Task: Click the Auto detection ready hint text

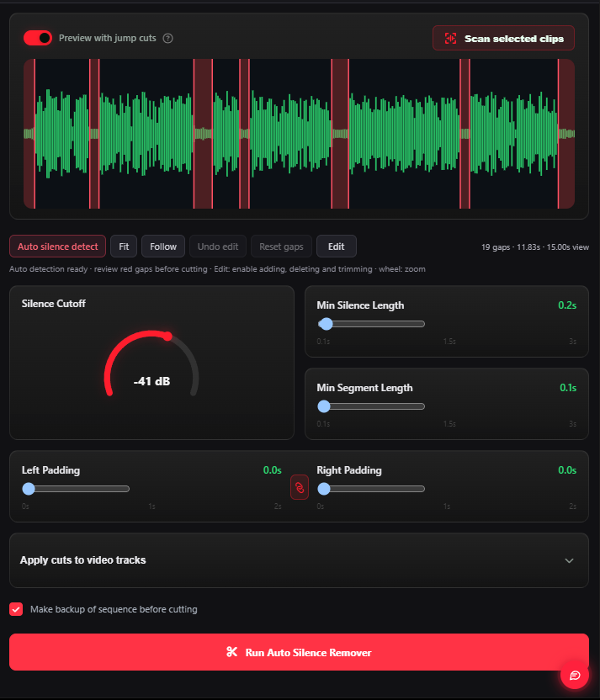Action: (x=217, y=269)
